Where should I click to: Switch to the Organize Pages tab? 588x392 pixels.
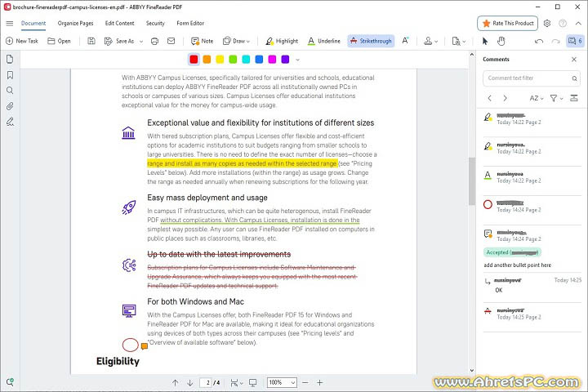coord(75,23)
